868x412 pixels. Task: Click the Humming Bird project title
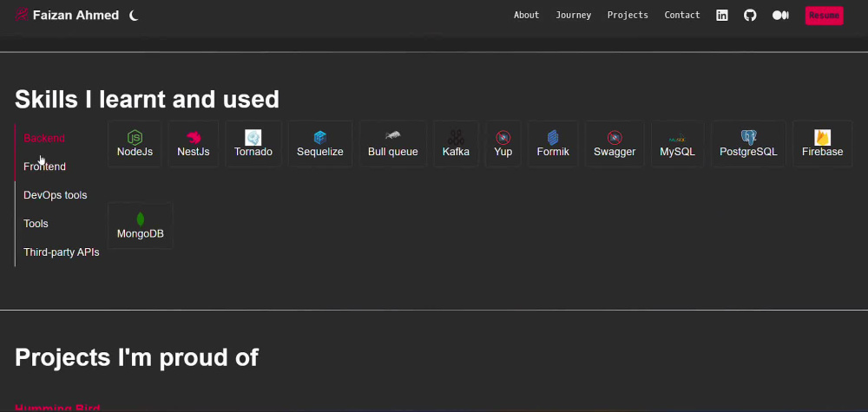[57, 409]
